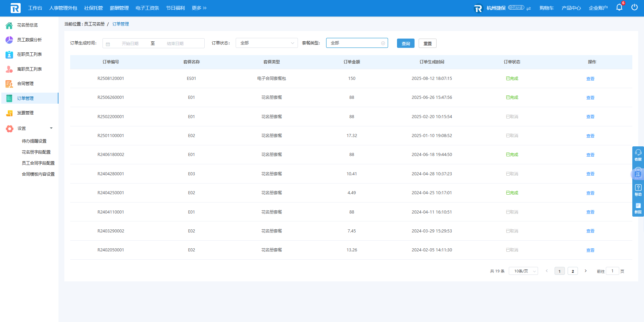Go to 发票管理 in sidebar
644x322 pixels.
(x=25, y=113)
